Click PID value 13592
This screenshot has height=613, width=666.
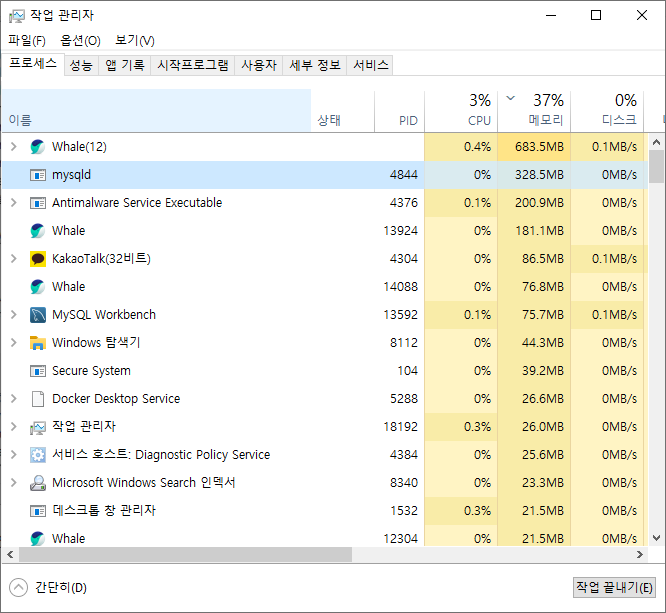(401, 315)
